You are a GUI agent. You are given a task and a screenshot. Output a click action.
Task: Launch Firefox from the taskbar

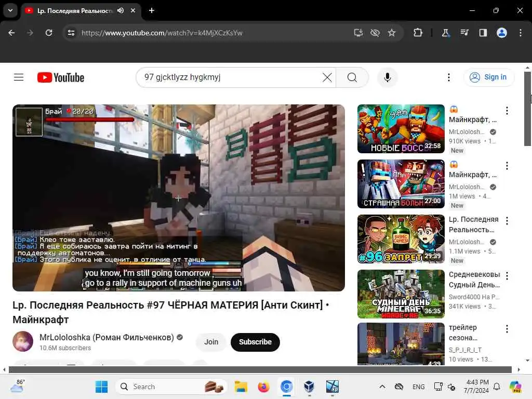click(x=263, y=387)
